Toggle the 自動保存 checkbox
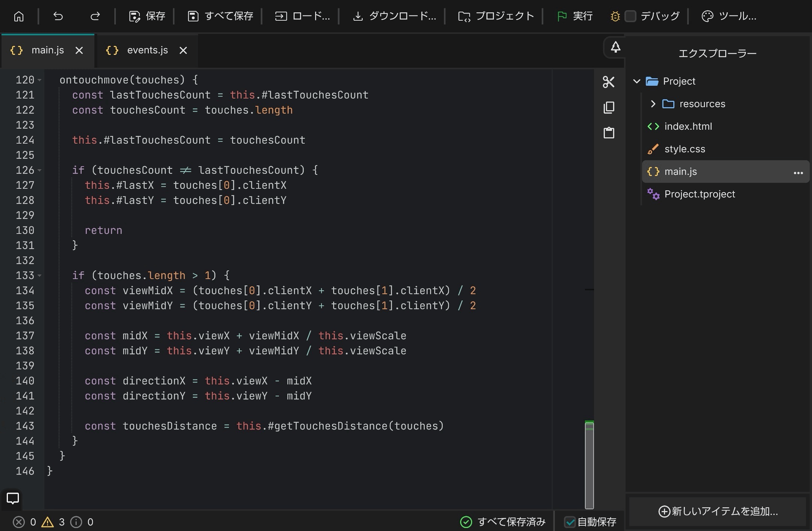Screen dimensions: 812x531 coord(570,522)
